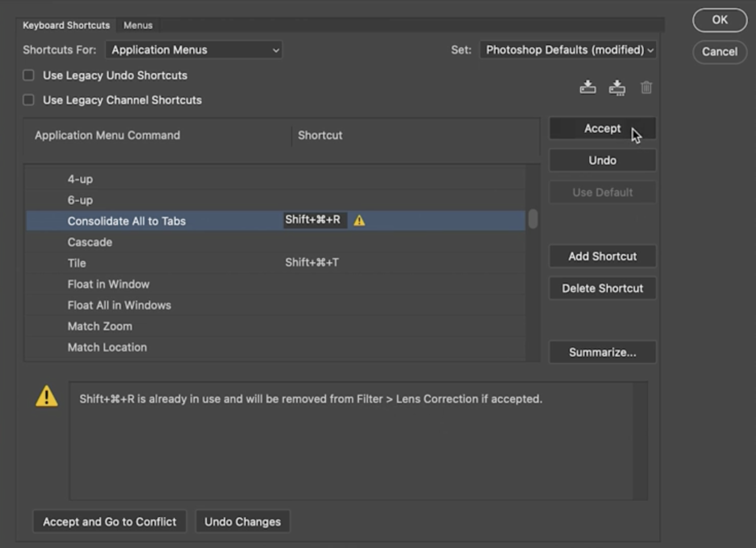Click Accept and Go to Conflict

coord(110,522)
